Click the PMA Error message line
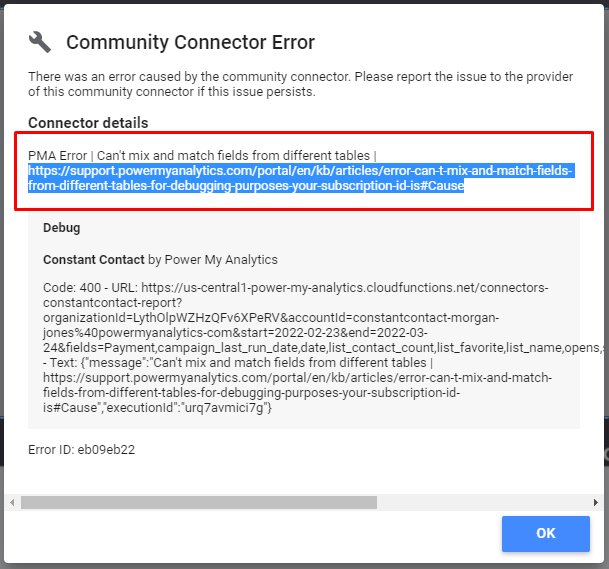Viewport: 609px width, 569px height. [202, 155]
